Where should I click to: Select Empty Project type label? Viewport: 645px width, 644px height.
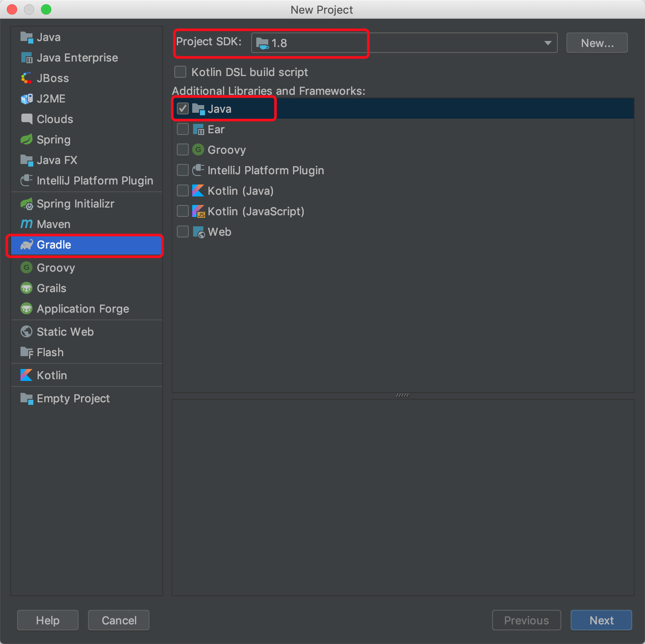click(x=73, y=399)
